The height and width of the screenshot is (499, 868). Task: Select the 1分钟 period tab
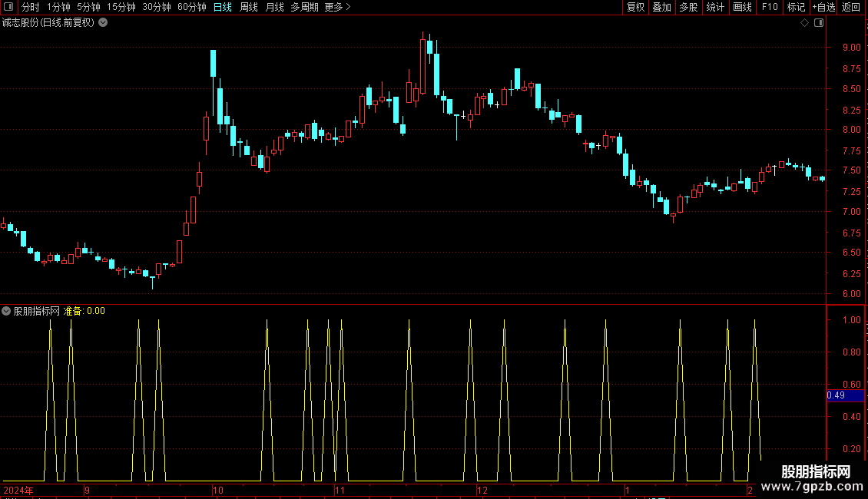(x=58, y=7)
